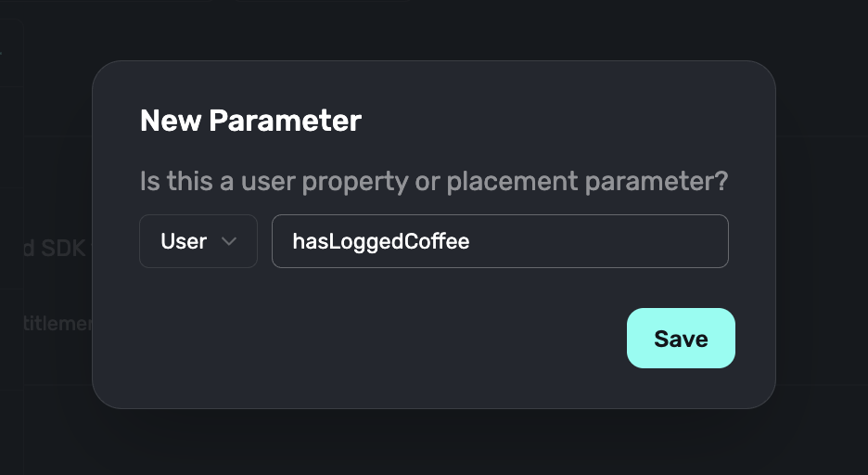Screen dimensions: 868x475
Task: Click the empty dialog area left of Save
Action: [x=371, y=340]
